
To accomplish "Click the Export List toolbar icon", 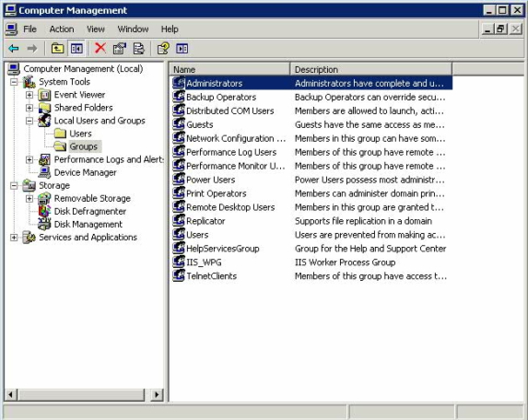I will pyautogui.click(x=138, y=49).
